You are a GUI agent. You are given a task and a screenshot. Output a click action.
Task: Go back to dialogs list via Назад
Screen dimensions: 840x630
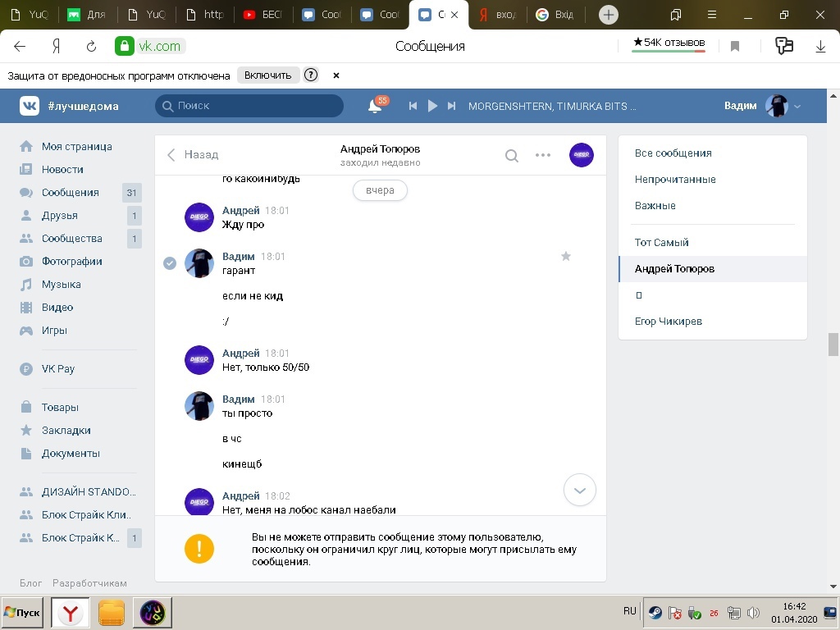click(193, 154)
